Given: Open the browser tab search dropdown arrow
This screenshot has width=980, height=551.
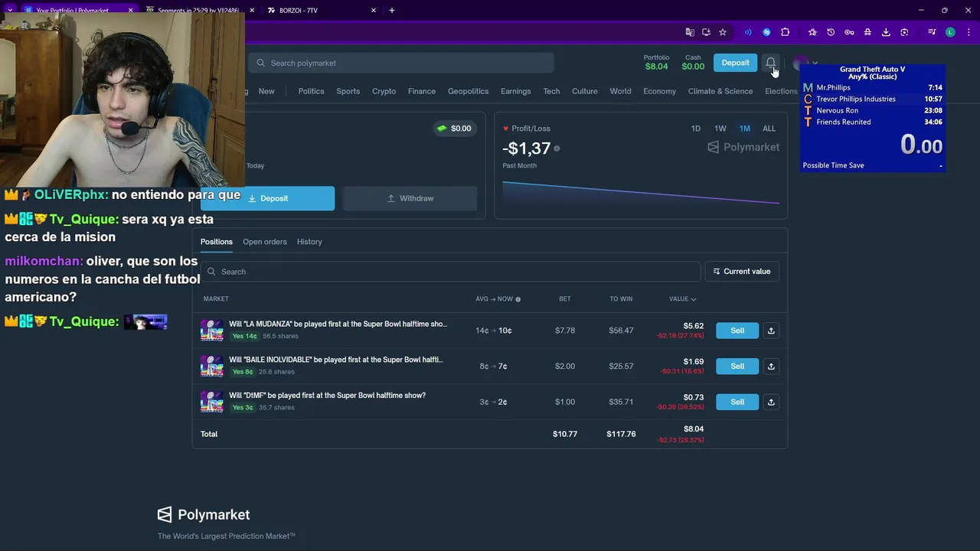Looking at the screenshot, I should [10, 10].
